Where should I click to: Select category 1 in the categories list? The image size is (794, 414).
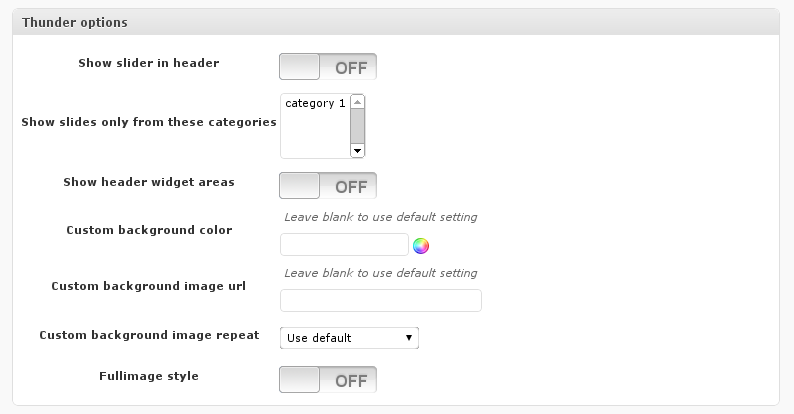coord(314,103)
